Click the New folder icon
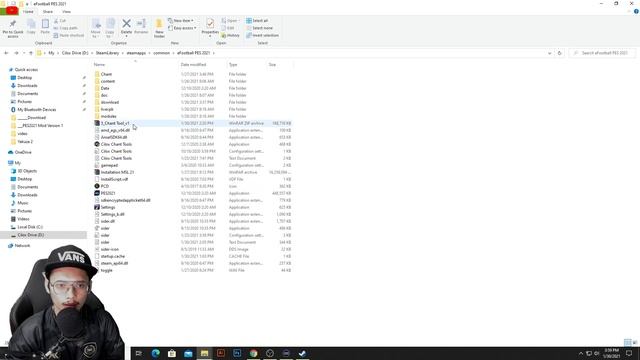Viewport: 640px width, 360px height. click(x=159, y=24)
